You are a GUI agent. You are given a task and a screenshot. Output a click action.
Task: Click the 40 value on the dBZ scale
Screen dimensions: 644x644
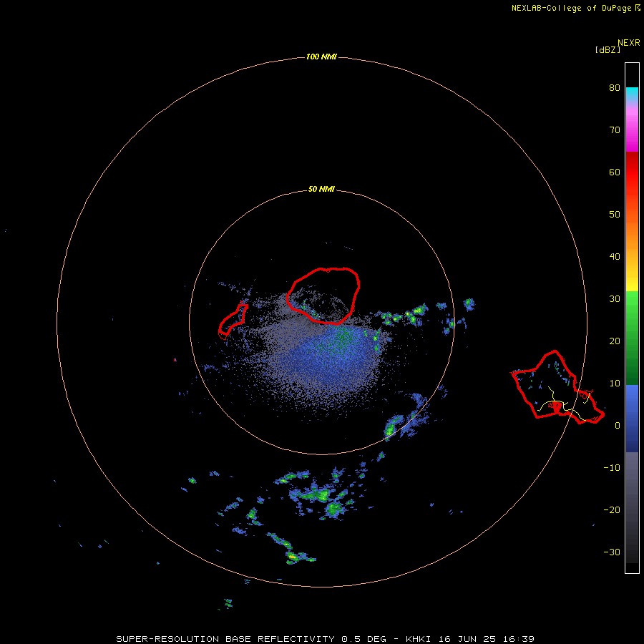tap(615, 257)
